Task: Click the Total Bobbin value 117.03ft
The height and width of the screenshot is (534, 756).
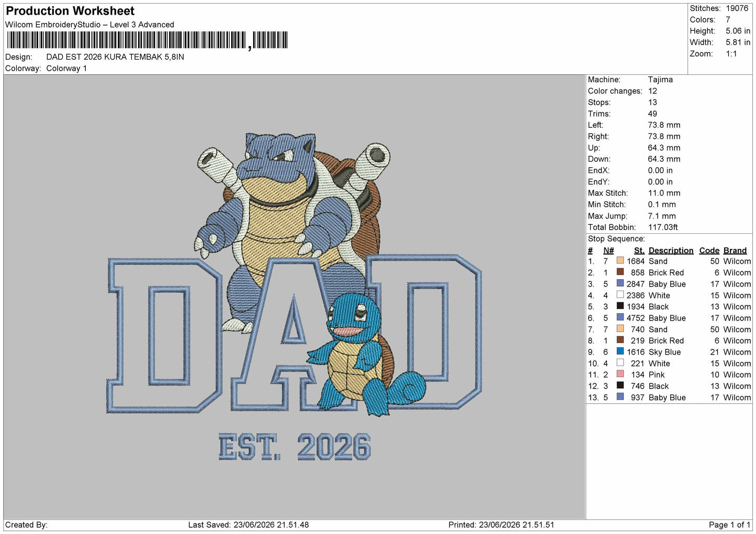Action: (663, 227)
